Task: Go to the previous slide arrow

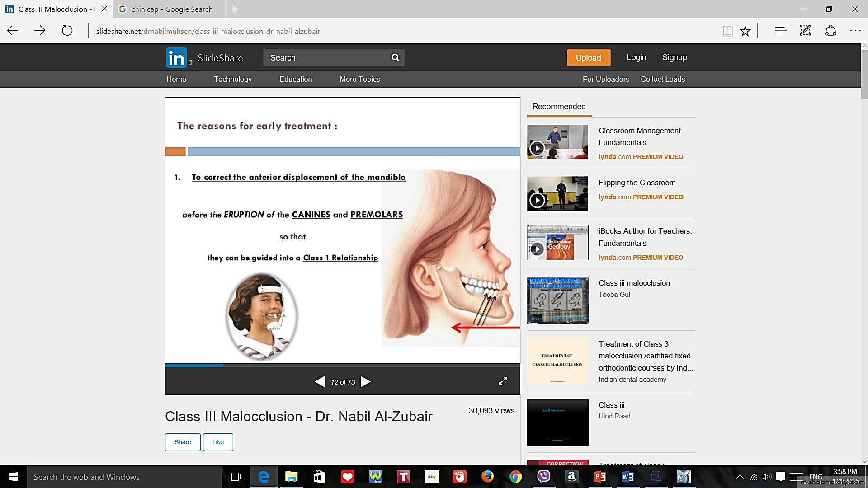Action: 320,382
